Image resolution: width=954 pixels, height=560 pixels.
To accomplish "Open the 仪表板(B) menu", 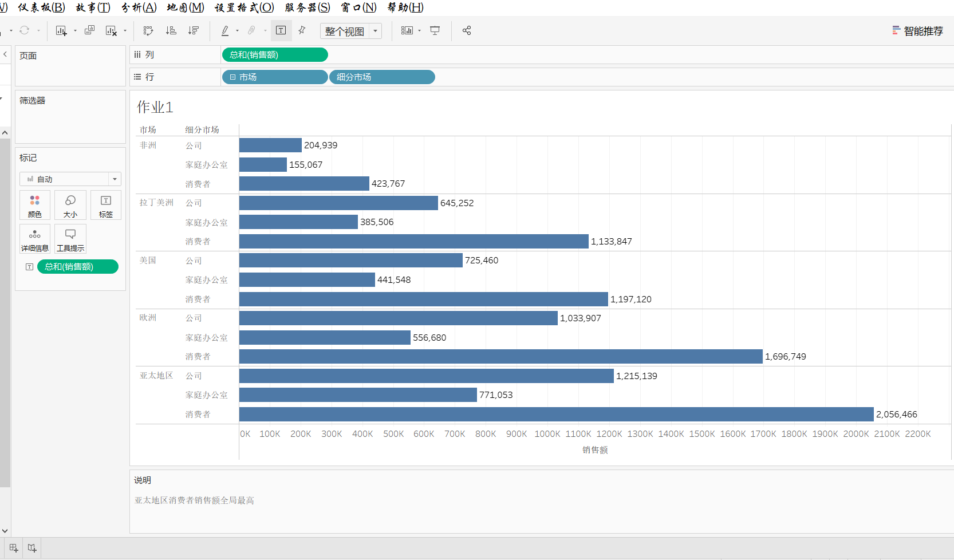I will pos(42,7).
